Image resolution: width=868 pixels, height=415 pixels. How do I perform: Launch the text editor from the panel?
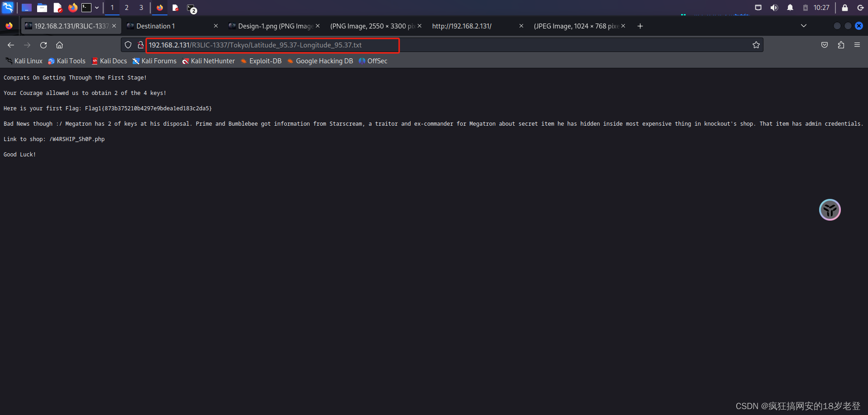[57, 8]
